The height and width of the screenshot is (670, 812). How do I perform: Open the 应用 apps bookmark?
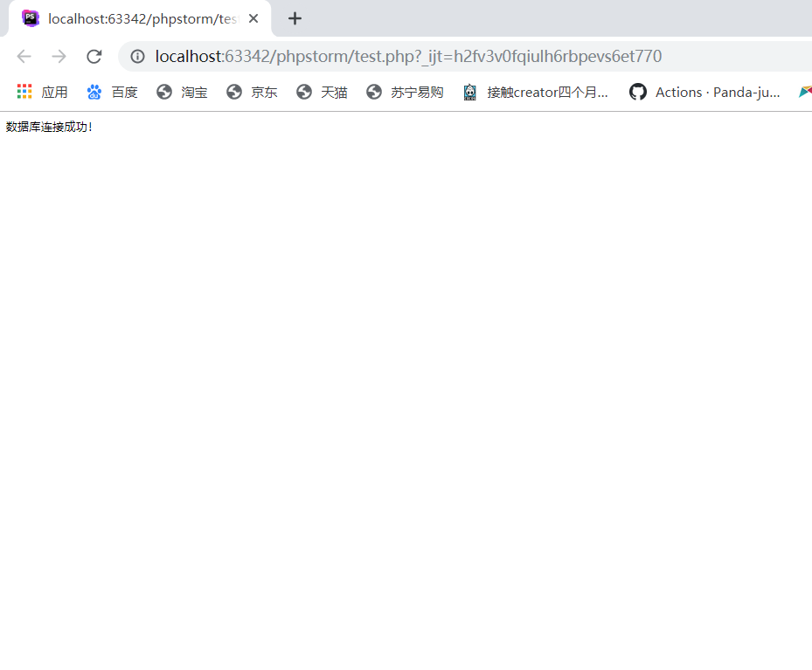(43, 92)
